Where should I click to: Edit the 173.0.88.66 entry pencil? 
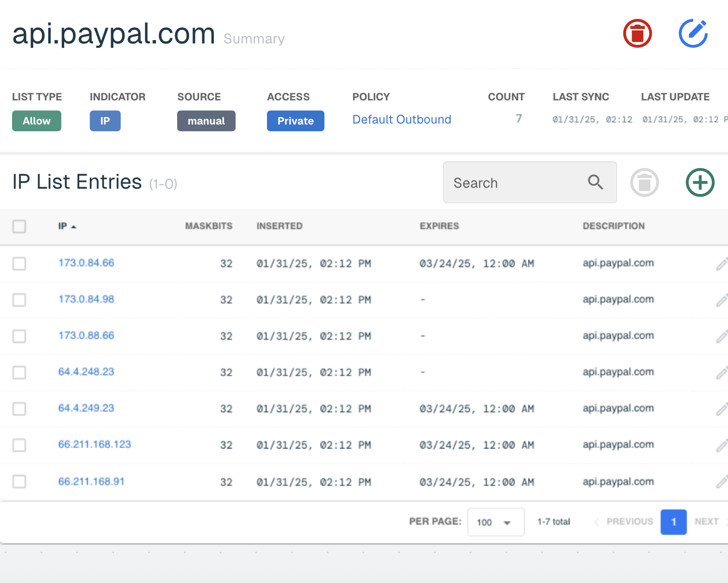[722, 336]
